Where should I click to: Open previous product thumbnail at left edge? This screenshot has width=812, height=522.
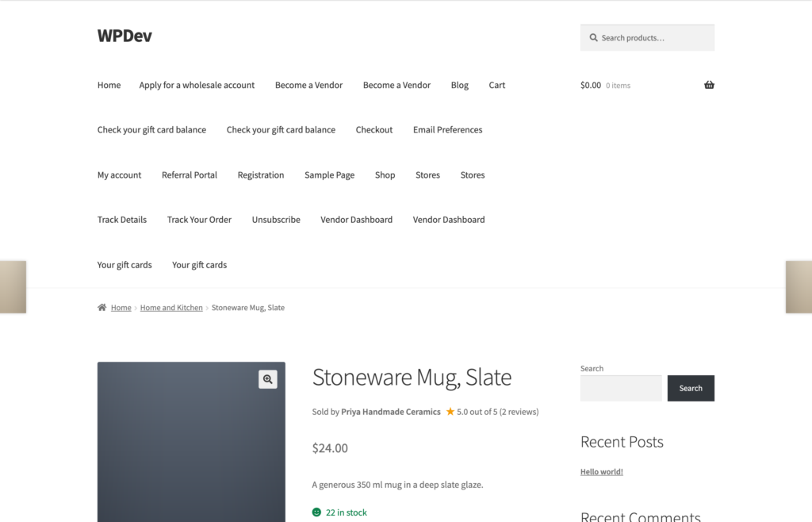click(x=13, y=287)
